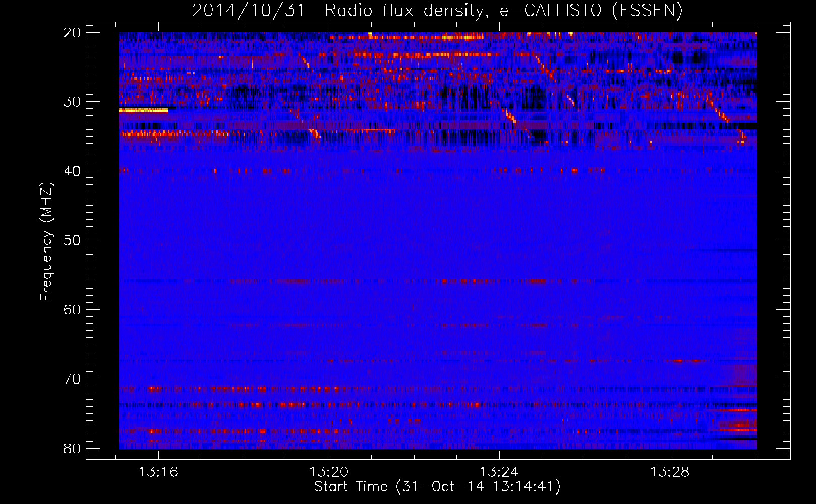Click the frequency tick label '20'
The height and width of the screenshot is (504, 816).
[73, 33]
